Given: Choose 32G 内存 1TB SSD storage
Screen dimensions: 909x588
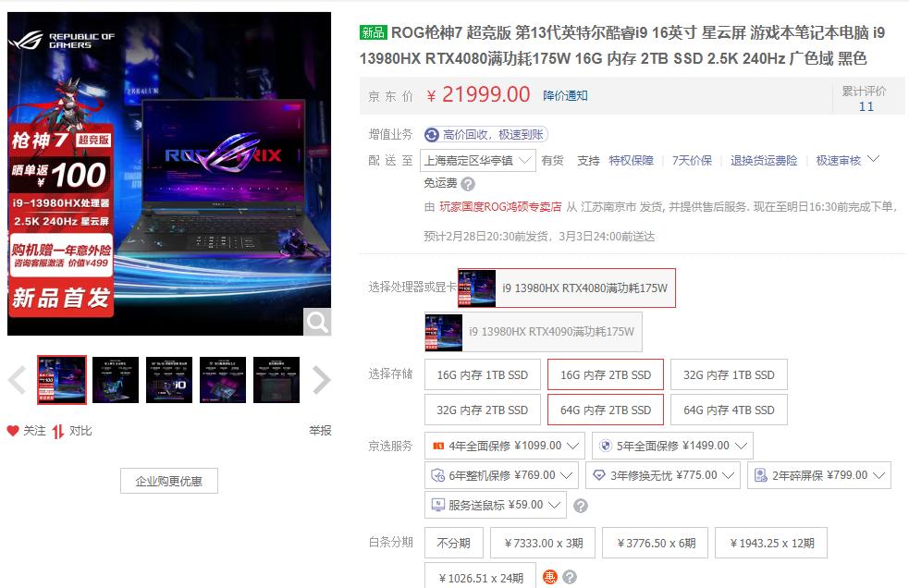Looking at the screenshot, I should point(729,374).
